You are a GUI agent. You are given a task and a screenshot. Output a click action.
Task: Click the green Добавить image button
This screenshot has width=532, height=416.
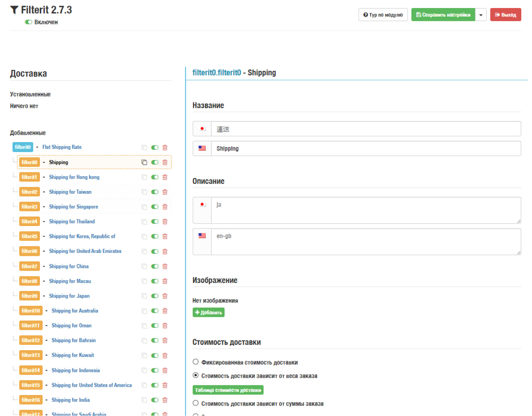click(208, 312)
